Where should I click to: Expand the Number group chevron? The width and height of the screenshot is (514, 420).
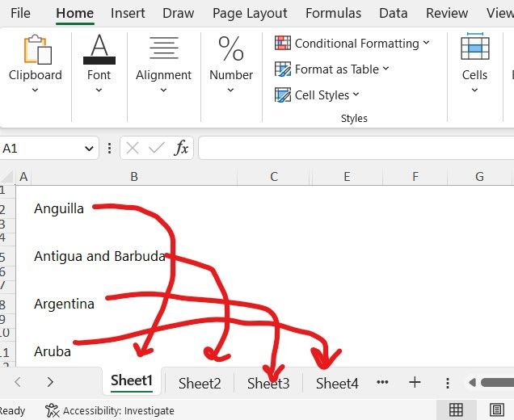pyautogui.click(x=231, y=90)
